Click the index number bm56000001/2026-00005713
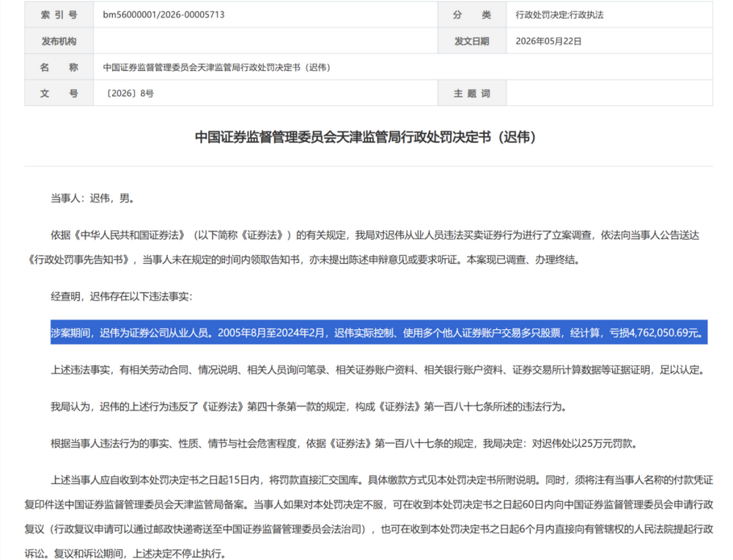733x560 pixels. tap(163, 15)
